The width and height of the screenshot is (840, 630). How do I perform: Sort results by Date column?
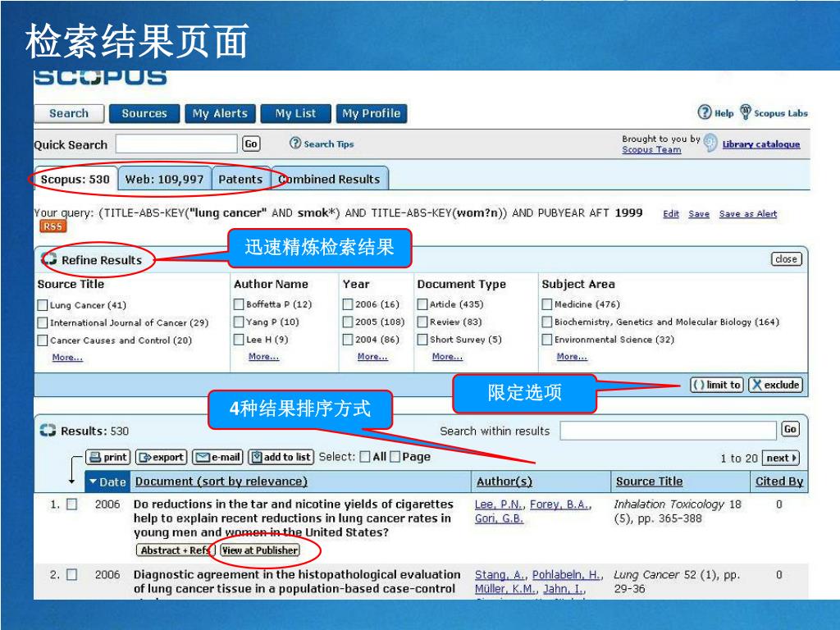click(107, 482)
